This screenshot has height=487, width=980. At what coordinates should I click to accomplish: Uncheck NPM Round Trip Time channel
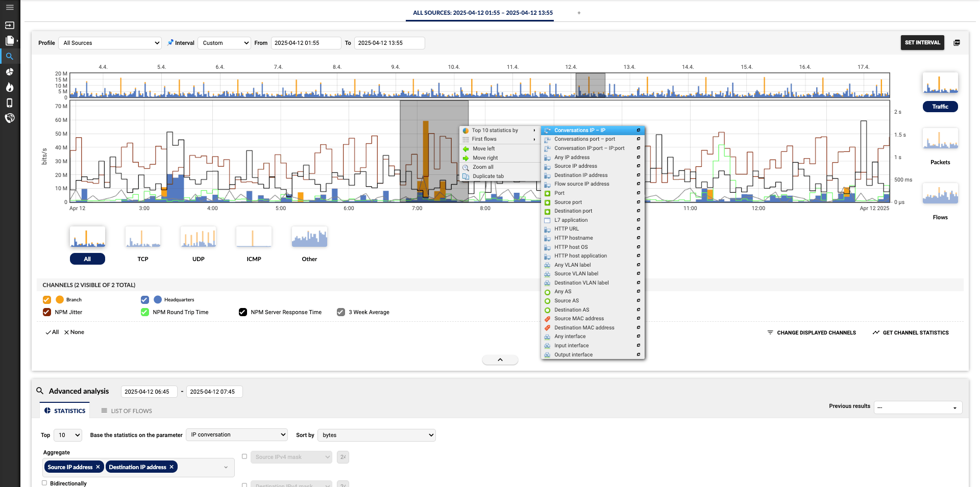coord(145,312)
